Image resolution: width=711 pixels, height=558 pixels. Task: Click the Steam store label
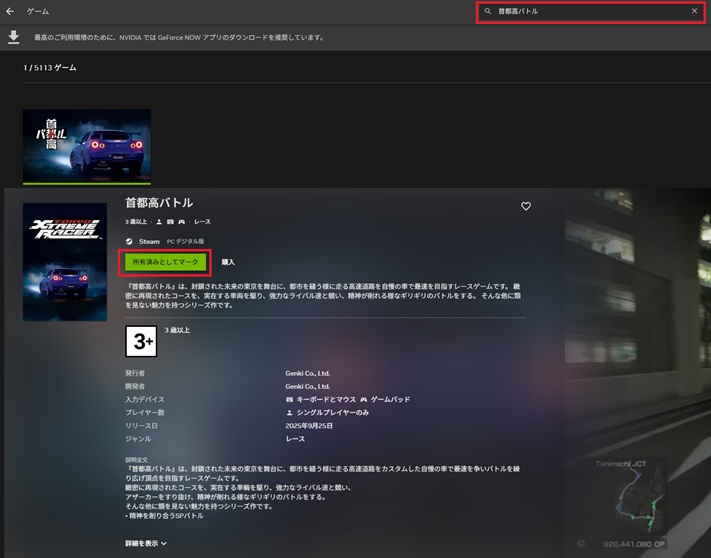point(149,241)
